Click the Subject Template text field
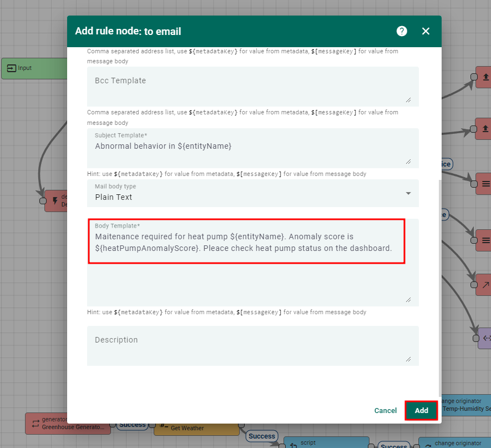This screenshot has width=491, height=448. (252, 147)
